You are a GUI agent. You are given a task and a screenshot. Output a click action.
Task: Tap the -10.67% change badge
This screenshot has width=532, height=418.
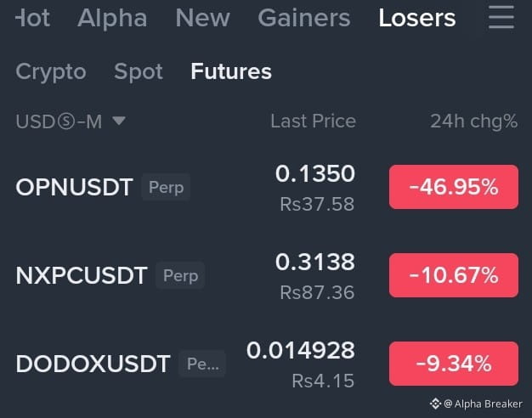pyautogui.click(x=454, y=275)
